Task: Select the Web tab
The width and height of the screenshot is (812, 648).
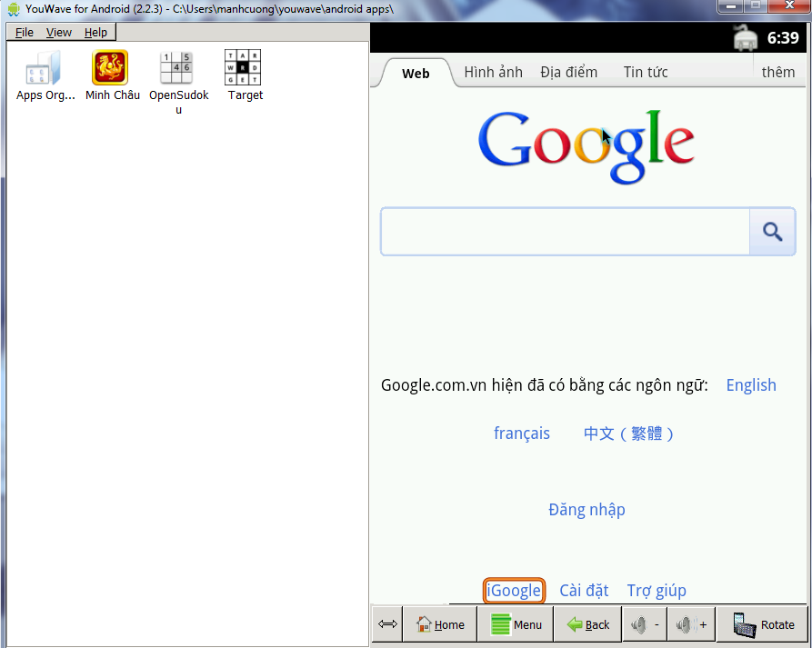Action: 416,73
